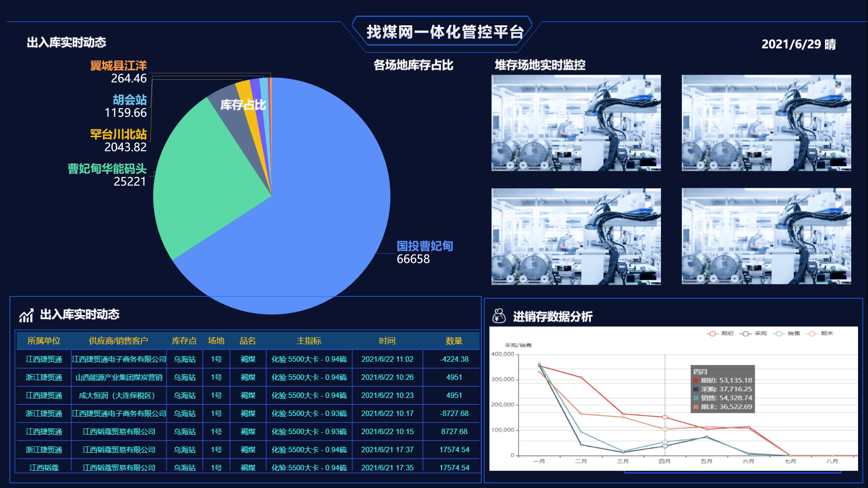Click the 找煤网一体化管控平台 title banner

tap(445, 32)
